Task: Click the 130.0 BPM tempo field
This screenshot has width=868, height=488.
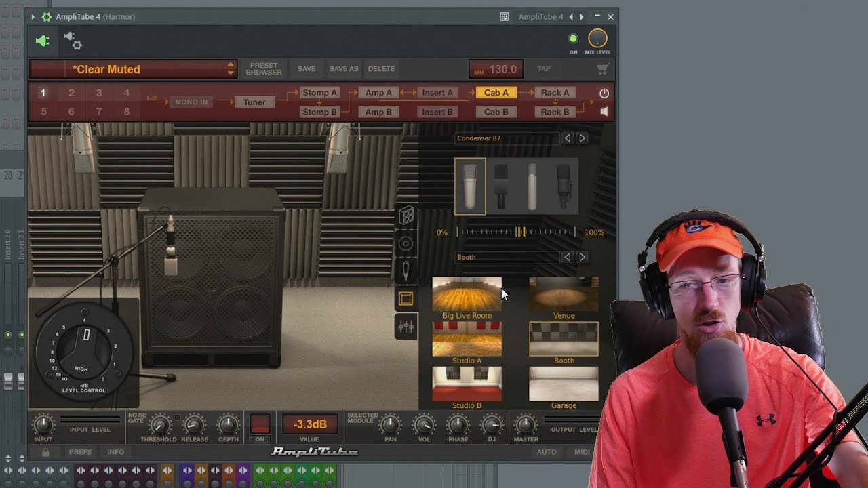Action: tap(496, 69)
